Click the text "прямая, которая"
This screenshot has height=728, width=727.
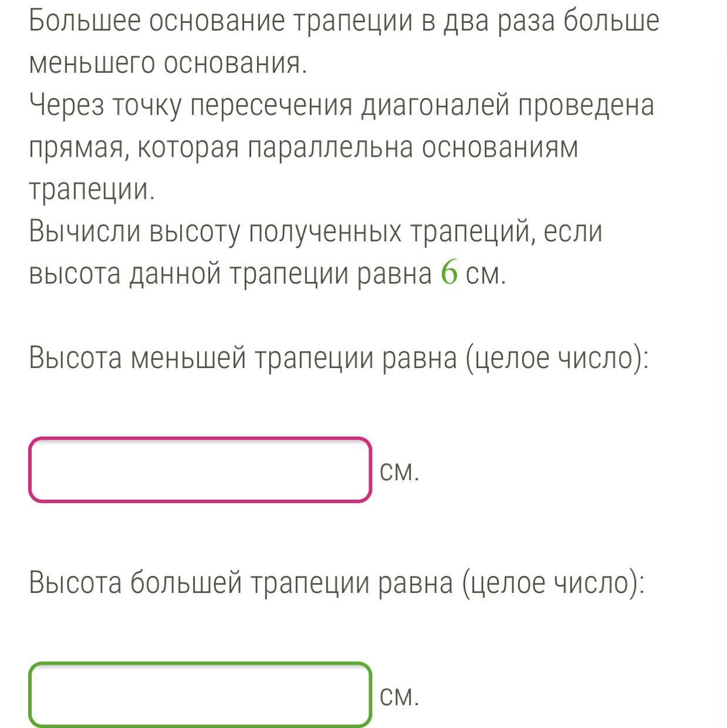(134, 148)
